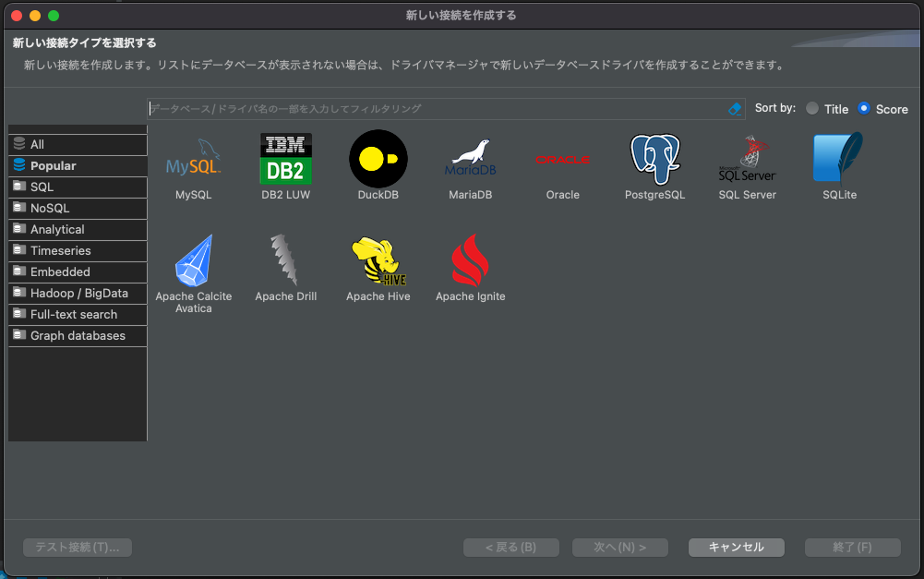This screenshot has width=924, height=579.
Task: Select the MariaDB database icon
Action: [x=470, y=159]
